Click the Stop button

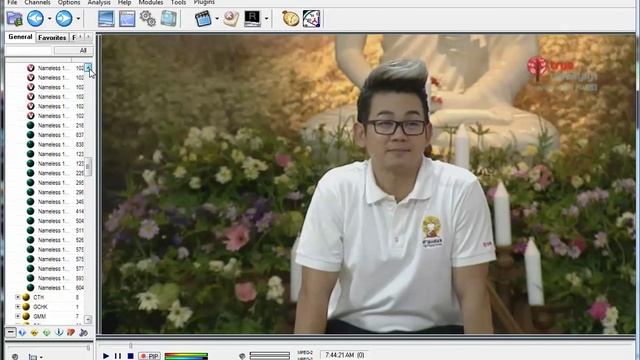coord(131,356)
